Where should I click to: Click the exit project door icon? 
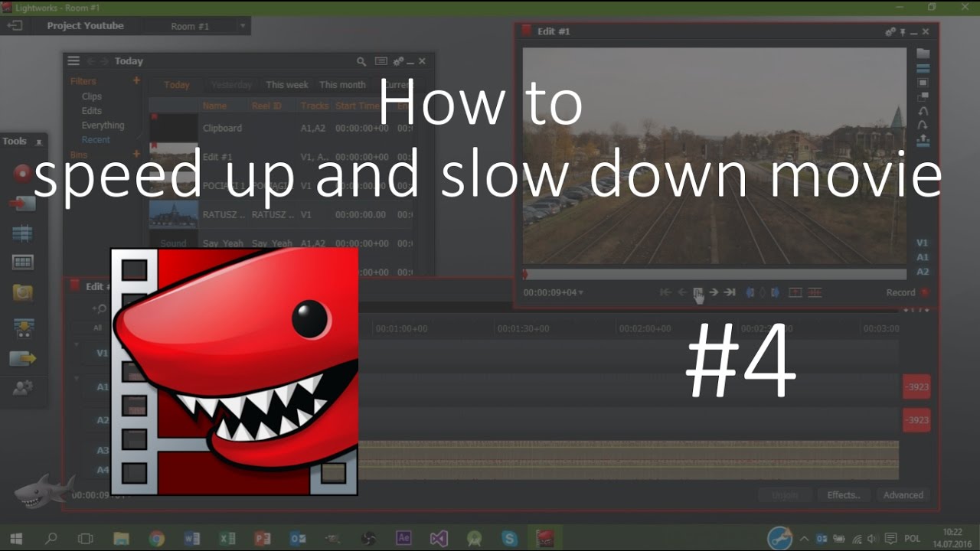point(15,25)
